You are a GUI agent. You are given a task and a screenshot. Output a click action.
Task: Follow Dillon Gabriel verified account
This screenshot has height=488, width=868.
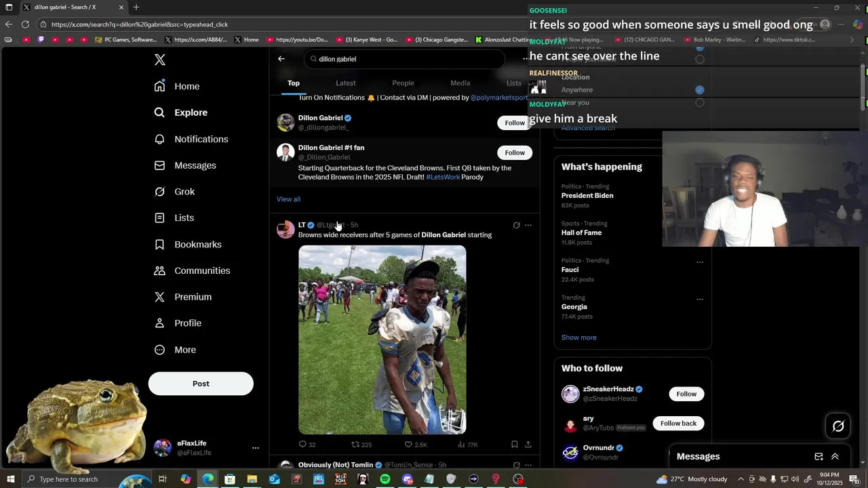coord(515,123)
